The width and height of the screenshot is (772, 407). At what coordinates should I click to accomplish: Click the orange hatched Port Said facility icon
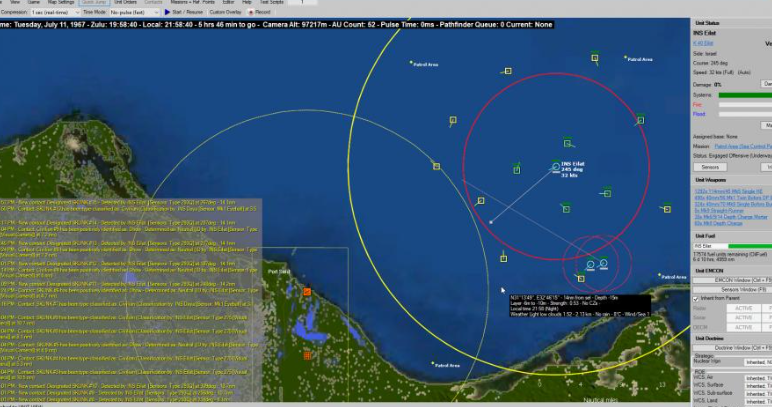point(307,292)
